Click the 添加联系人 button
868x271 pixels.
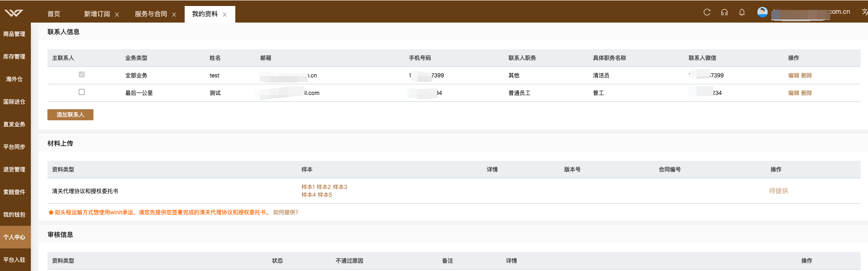70,115
